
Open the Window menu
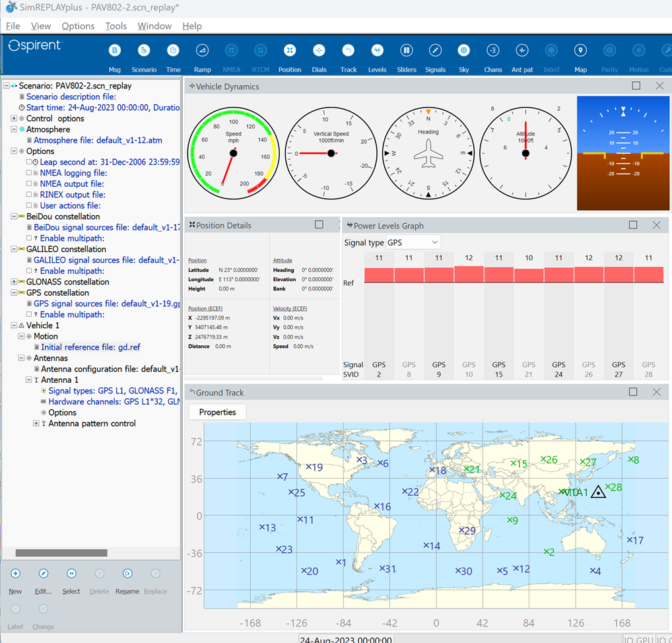pos(154,26)
